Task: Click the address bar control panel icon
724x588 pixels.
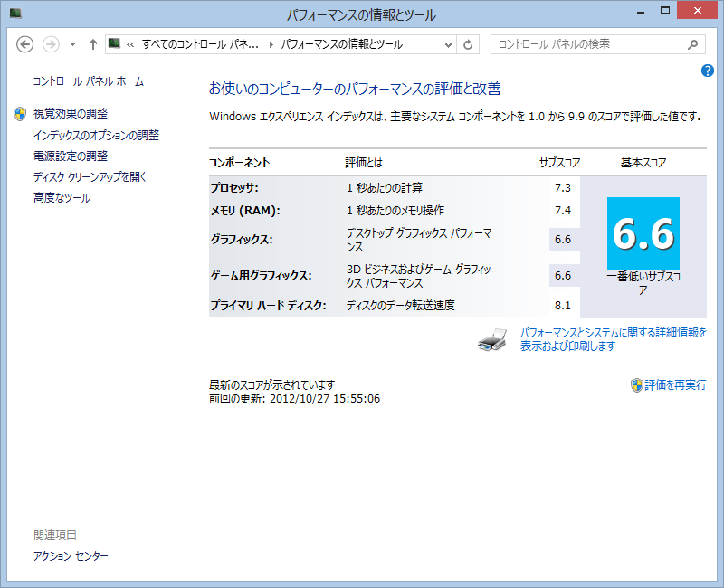Action: [114, 43]
